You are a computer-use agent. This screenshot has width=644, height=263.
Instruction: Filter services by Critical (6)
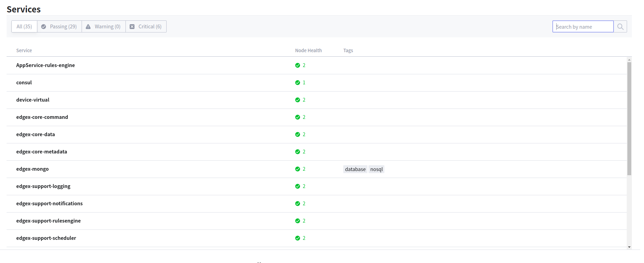(146, 27)
